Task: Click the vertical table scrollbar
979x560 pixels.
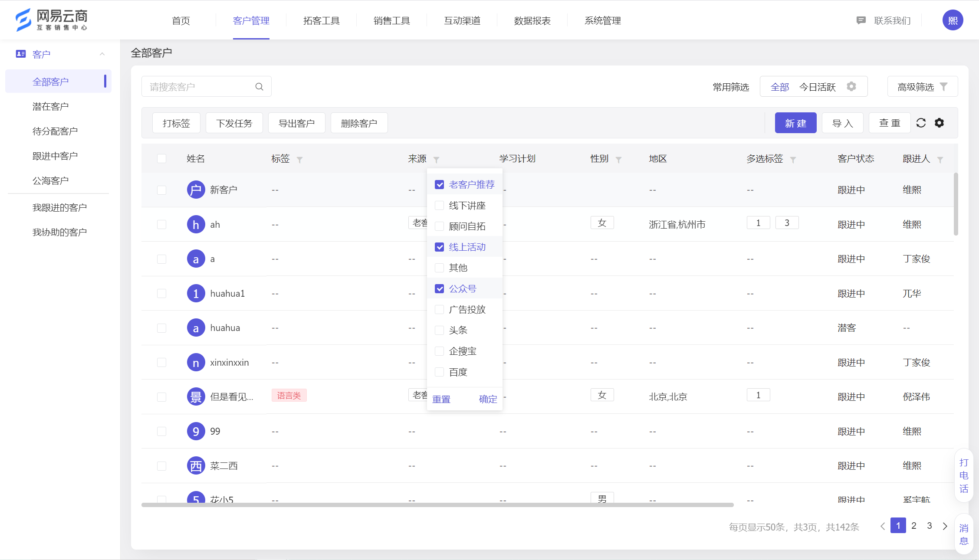Action: click(956, 204)
